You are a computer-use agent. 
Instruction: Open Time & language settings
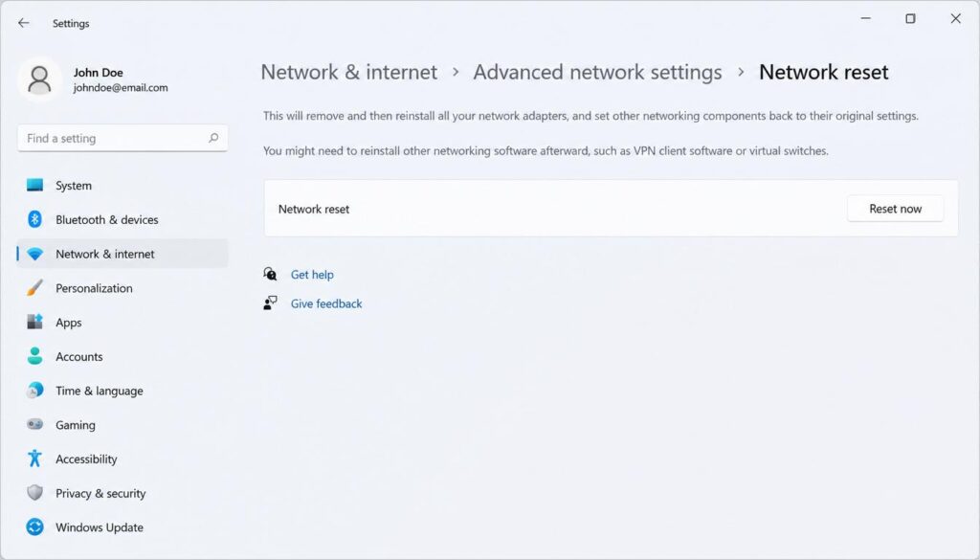pos(122,391)
